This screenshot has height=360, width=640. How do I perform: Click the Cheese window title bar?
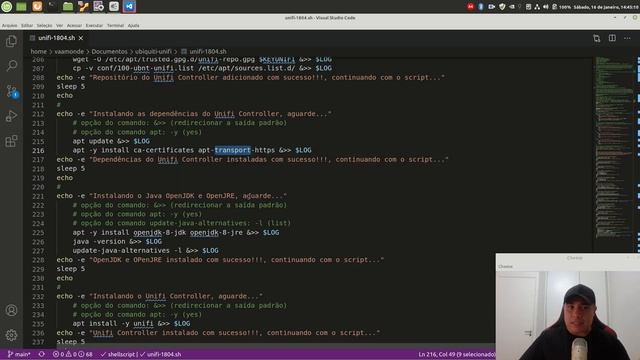click(x=568, y=258)
